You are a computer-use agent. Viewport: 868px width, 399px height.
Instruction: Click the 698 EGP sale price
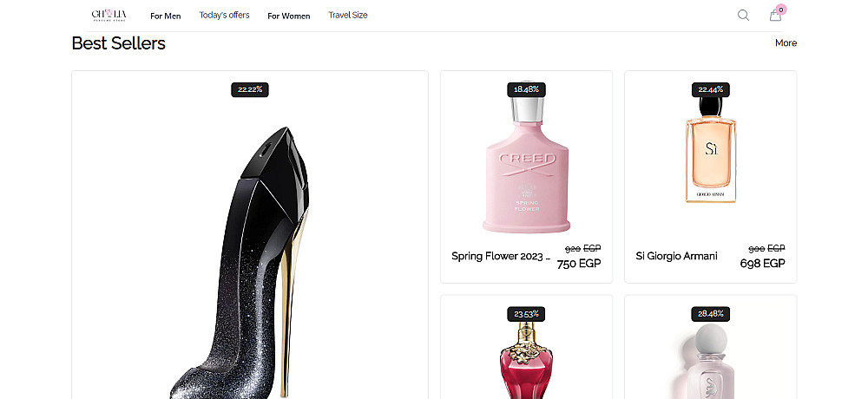763,264
